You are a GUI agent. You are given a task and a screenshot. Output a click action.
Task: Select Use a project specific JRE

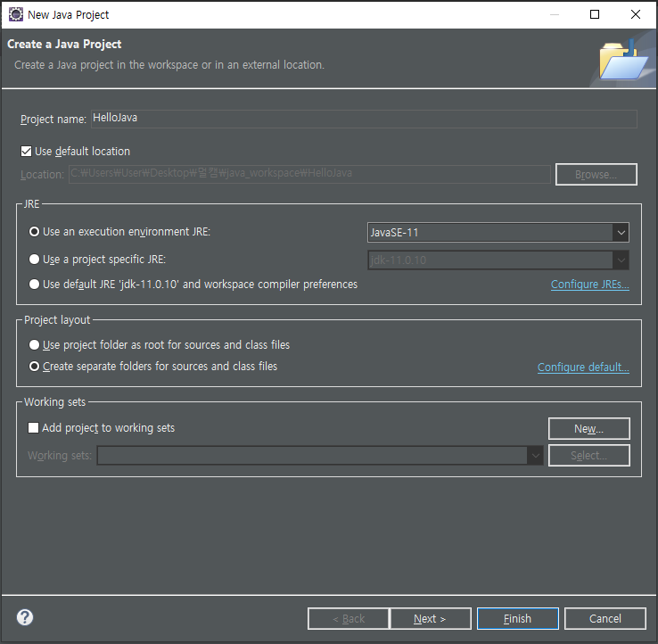click(x=34, y=260)
